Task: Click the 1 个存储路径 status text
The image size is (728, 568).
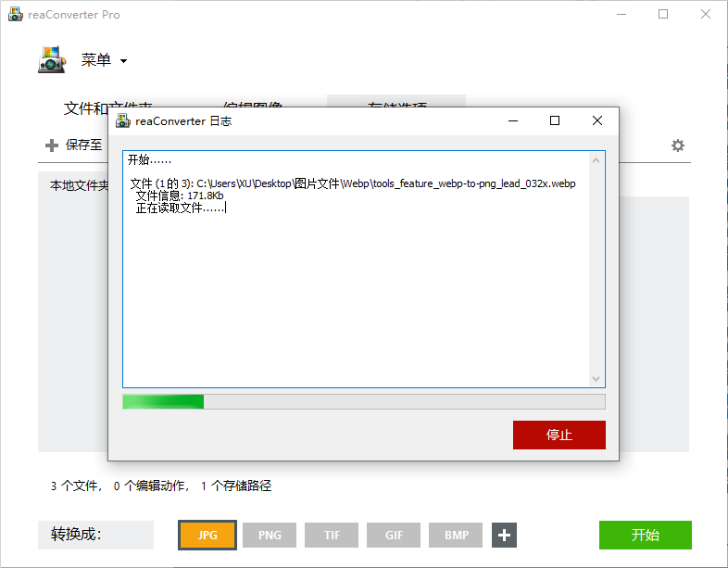Action: 236,486
